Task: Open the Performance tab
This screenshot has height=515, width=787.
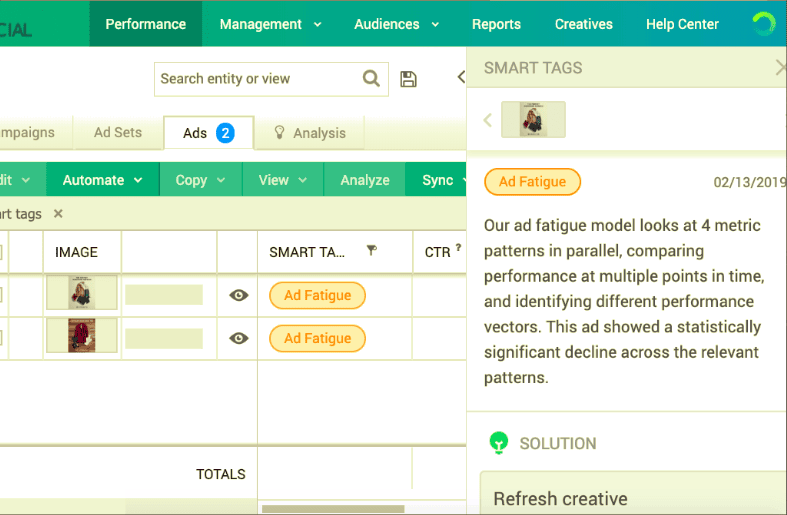Action: point(146,24)
